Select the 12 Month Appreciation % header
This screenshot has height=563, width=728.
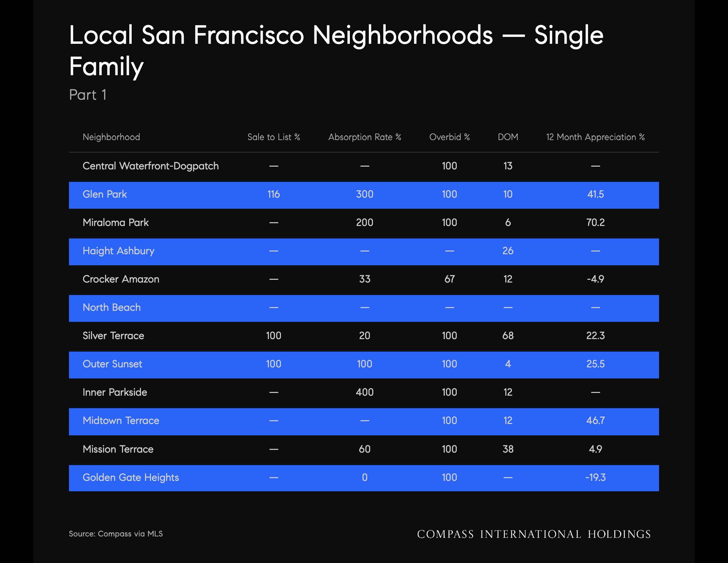595,137
